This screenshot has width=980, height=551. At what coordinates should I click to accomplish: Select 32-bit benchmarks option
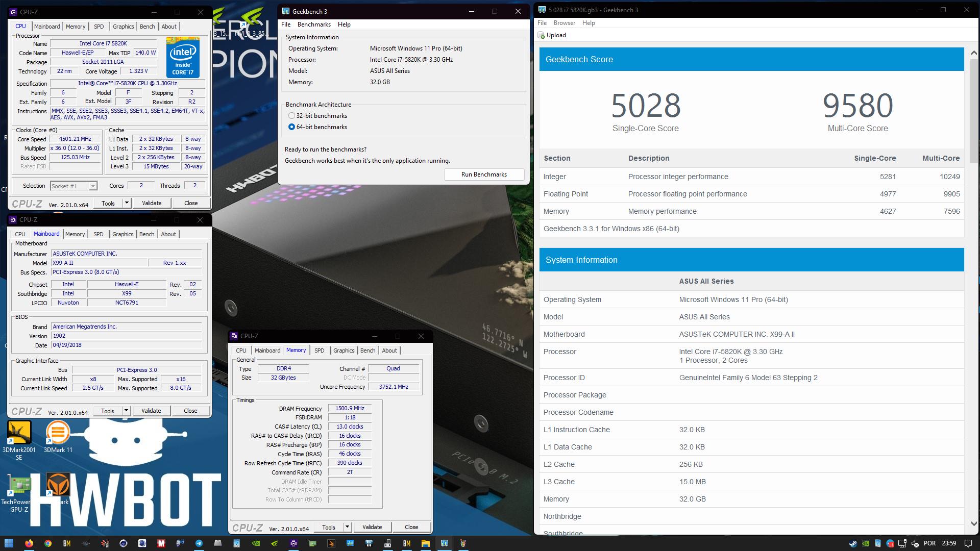coord(291,116)
